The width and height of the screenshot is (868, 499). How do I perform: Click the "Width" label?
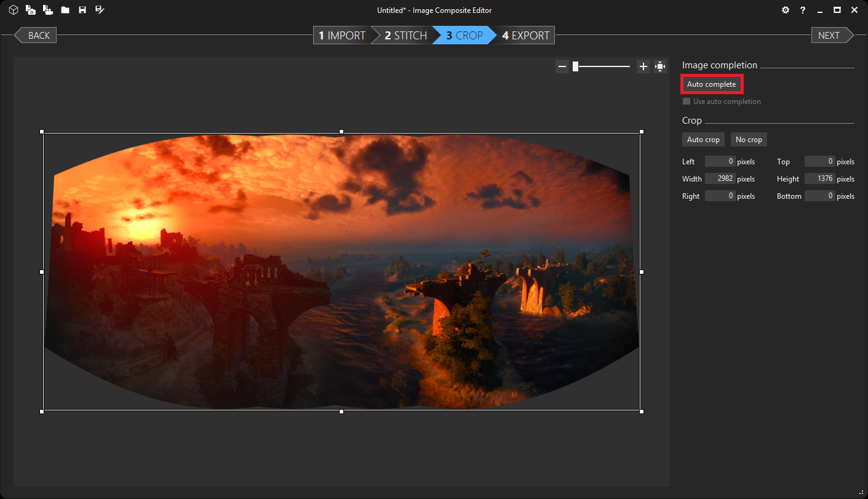point(692,179)
